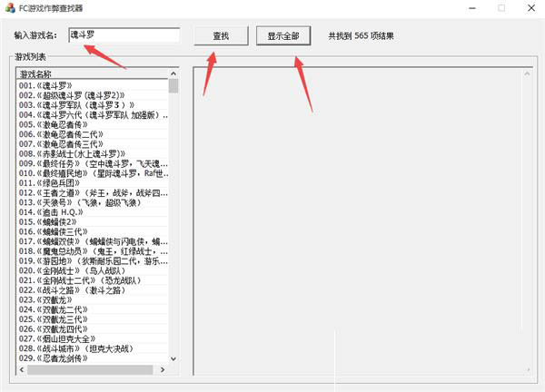Select list item 020 金刚战士

tap(92, 270)
